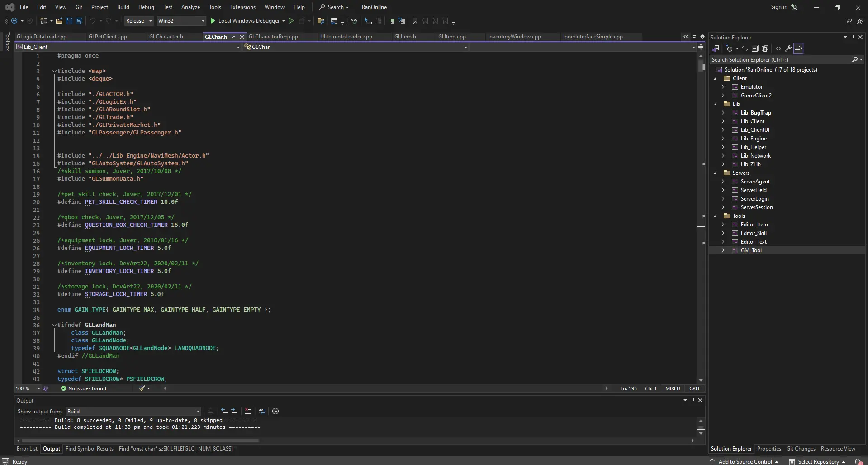Collapse the #ifndef GLLandMan region

54,325
